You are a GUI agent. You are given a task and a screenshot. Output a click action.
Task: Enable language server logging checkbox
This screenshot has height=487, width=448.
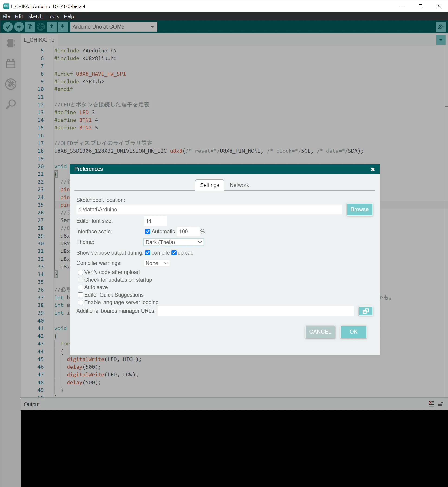click(x=81, y=302)
